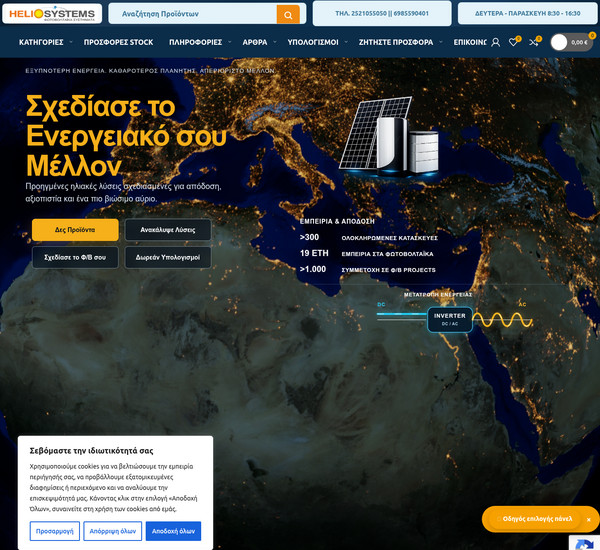Click the 19 ΕΤΗ experience stat
Screen dimensions: 600x550
tap(367, 254)
